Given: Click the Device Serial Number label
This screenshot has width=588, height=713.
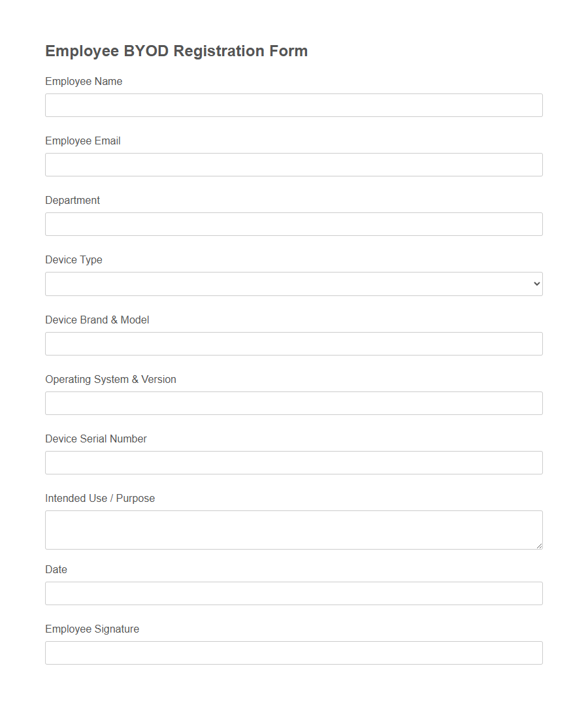Looking at the screenshot, I should coord(96,439).
